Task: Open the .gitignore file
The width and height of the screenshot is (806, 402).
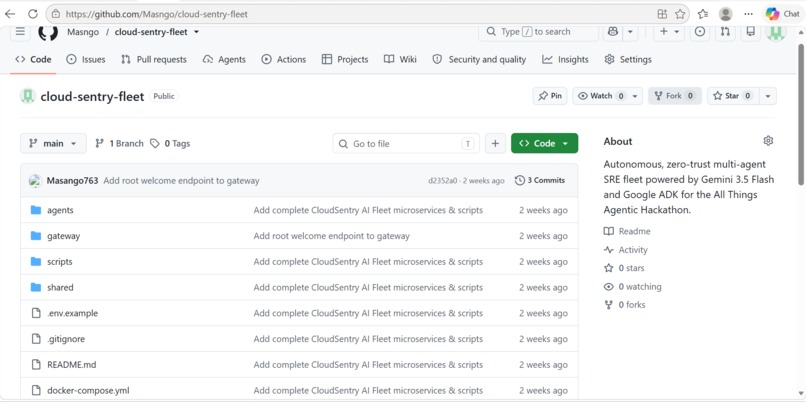Action: [66, 339]
